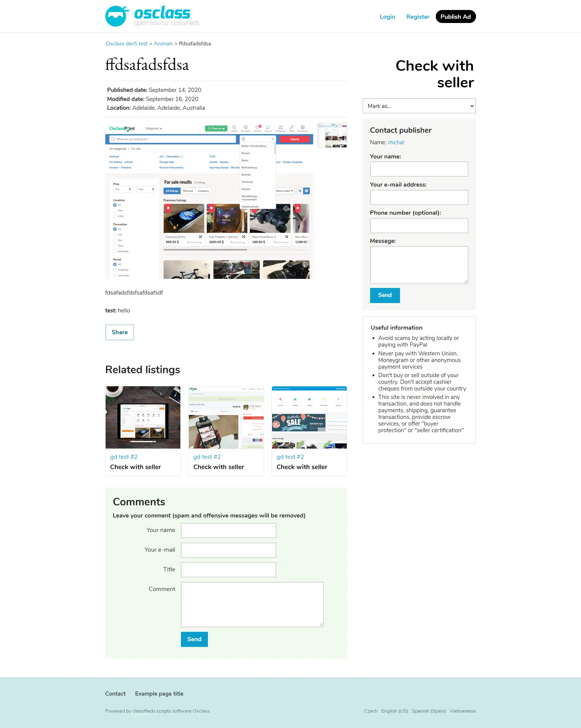This screenshot has height=728, width=581.
Task: Click the Send contact form button
Action: (385, 295)
